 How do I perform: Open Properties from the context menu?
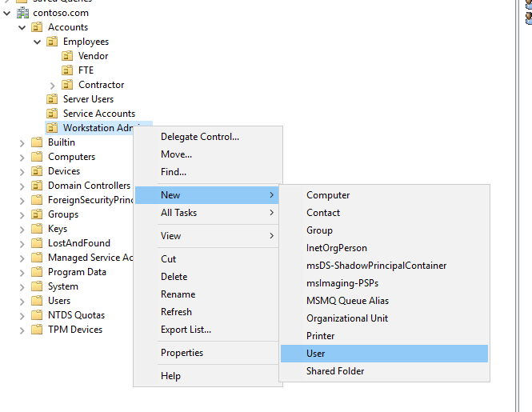(x=207, y=353)
